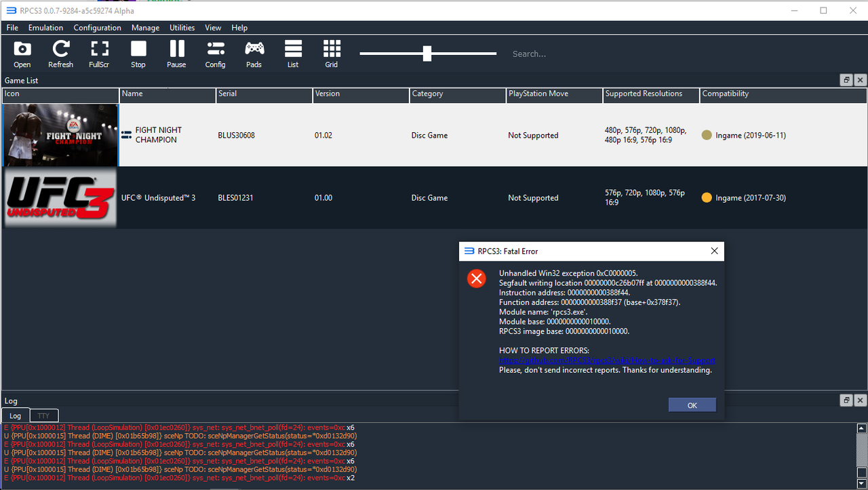Switch to the TTY tab
The width and height of the screenshot is (868, 490).
tap(43, 415)
